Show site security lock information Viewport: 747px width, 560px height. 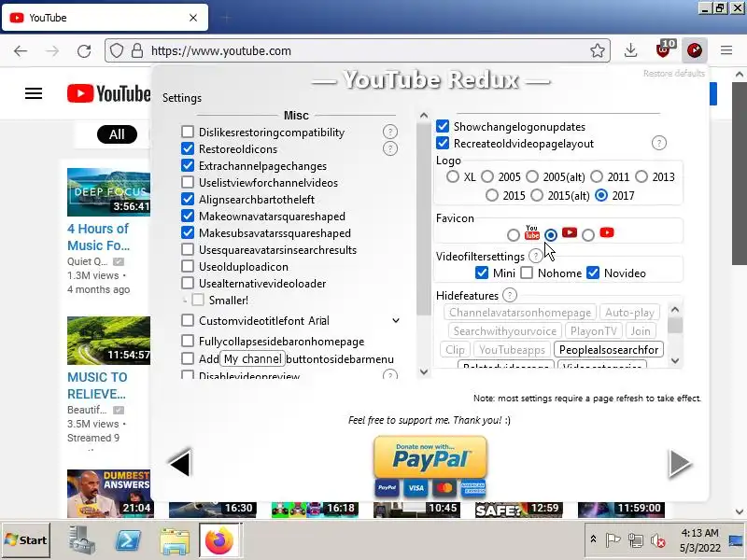[137, 50]
